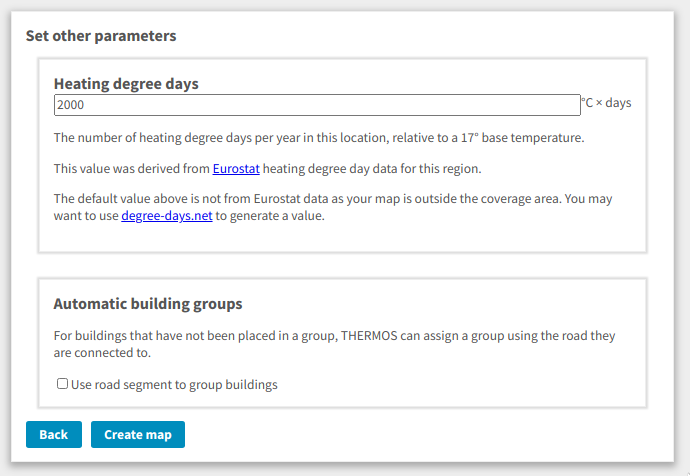The height and width of the screenshot is (476, 690).
Task: Click the text 'are connected to.'
Action: 102,353
